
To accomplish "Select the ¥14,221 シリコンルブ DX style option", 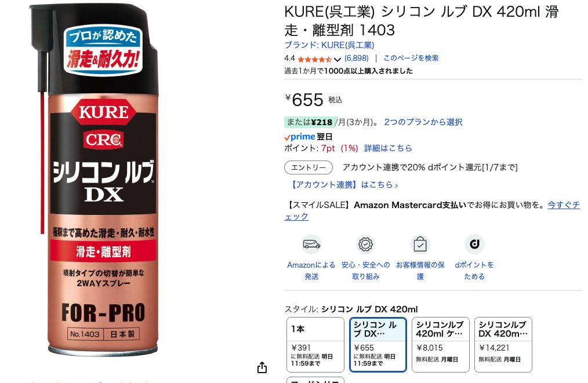I will [503, 345].
